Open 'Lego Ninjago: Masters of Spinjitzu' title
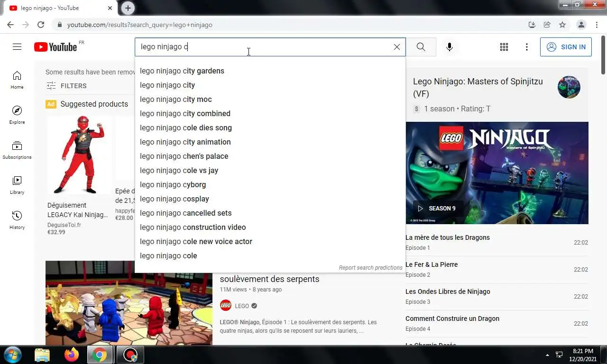Viewport: 607px width, 364px height. tap(478, 87)
